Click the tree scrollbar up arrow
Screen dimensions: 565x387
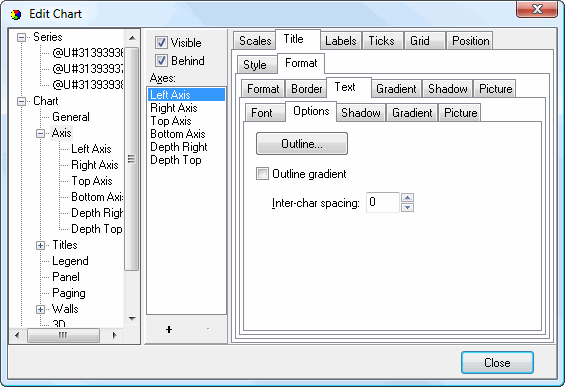[132, 38]
